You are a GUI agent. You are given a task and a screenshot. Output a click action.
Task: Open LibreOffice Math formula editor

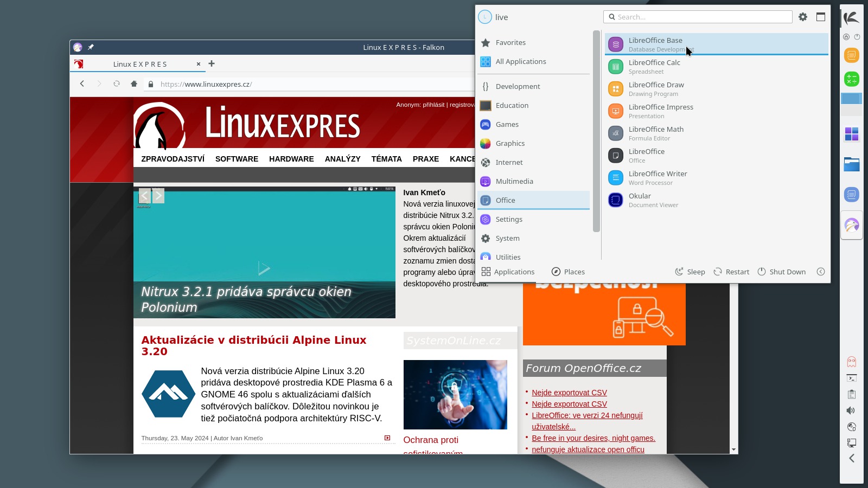point(717,133)
